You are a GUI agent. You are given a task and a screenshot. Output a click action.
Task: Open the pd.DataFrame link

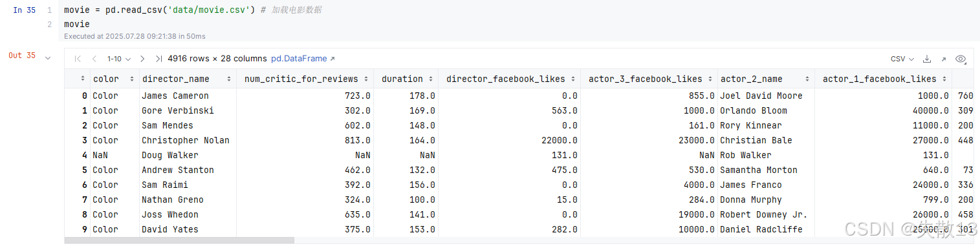click(303, 59)
